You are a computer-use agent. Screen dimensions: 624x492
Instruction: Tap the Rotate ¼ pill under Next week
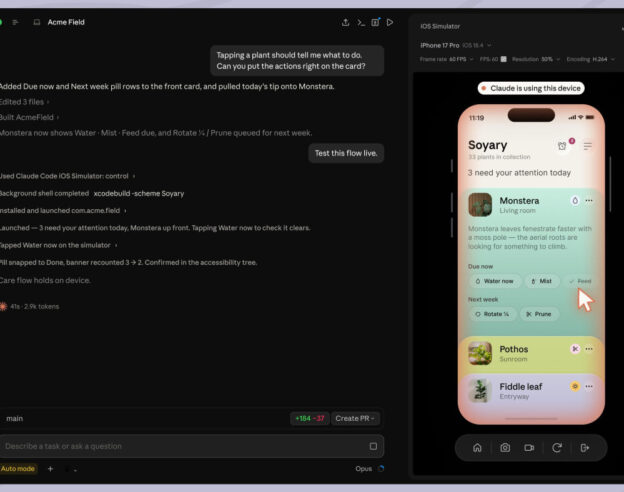point(492,314)
